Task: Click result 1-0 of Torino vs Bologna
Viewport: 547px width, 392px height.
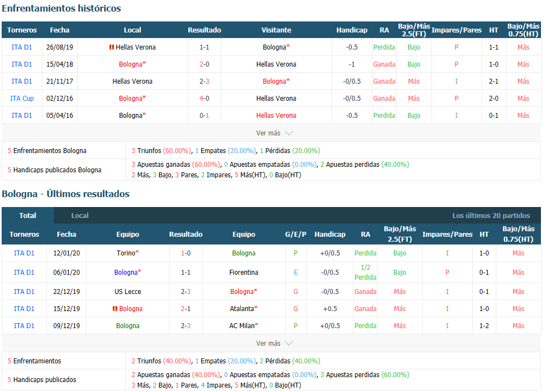Action: click(186, 253)
